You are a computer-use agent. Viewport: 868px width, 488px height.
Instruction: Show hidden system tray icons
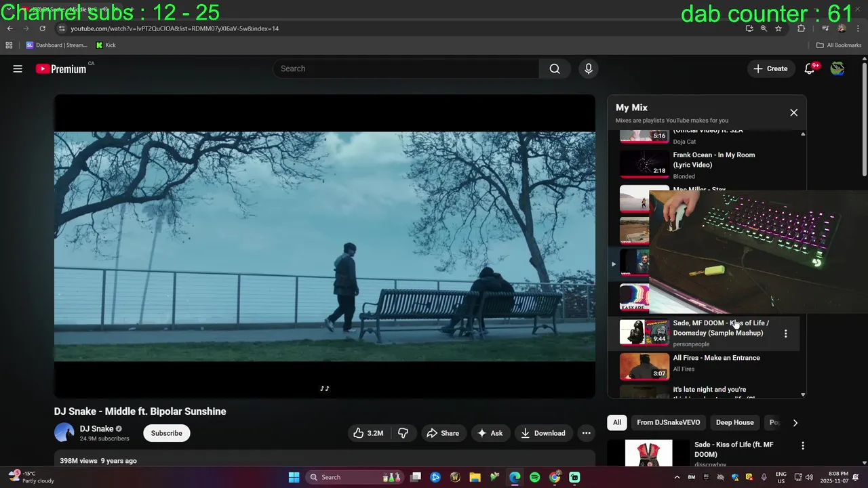tap(677, 477)
